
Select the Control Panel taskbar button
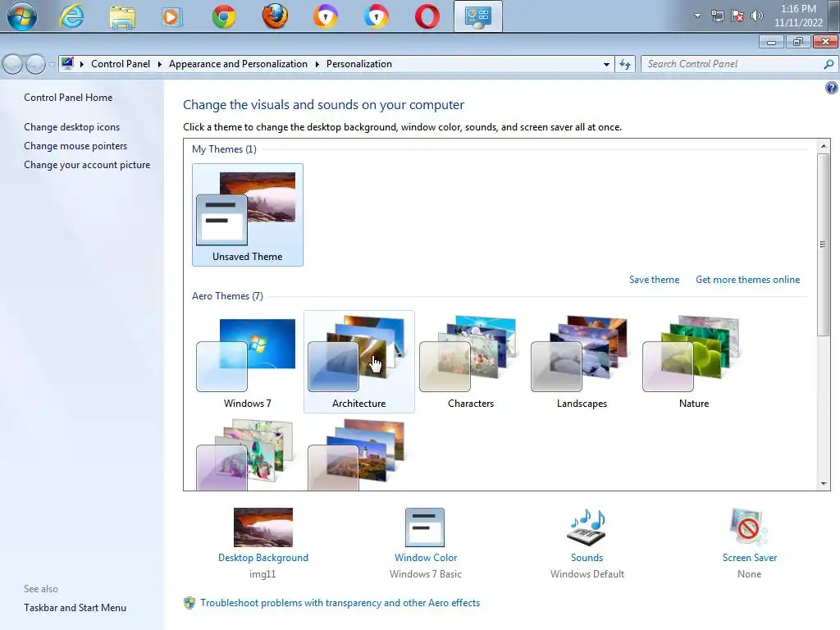pos(478,16)
